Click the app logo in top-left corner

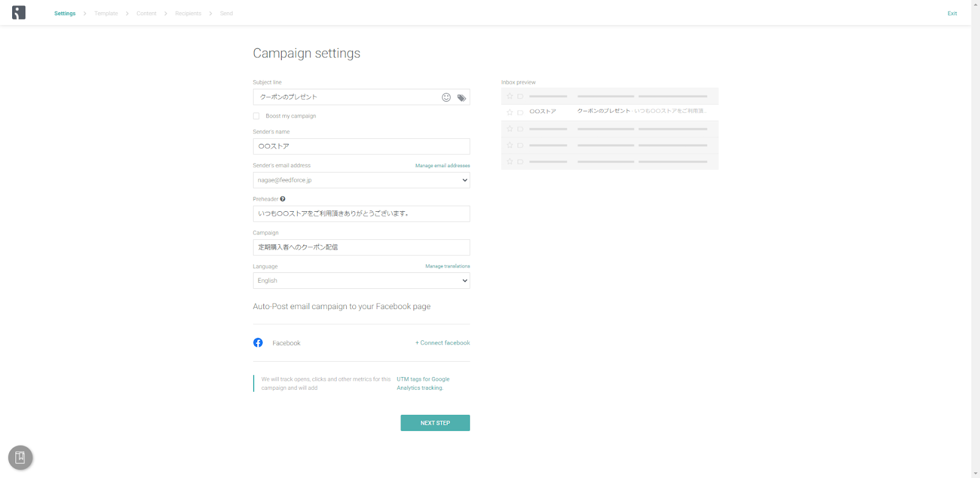pos(19,13)
